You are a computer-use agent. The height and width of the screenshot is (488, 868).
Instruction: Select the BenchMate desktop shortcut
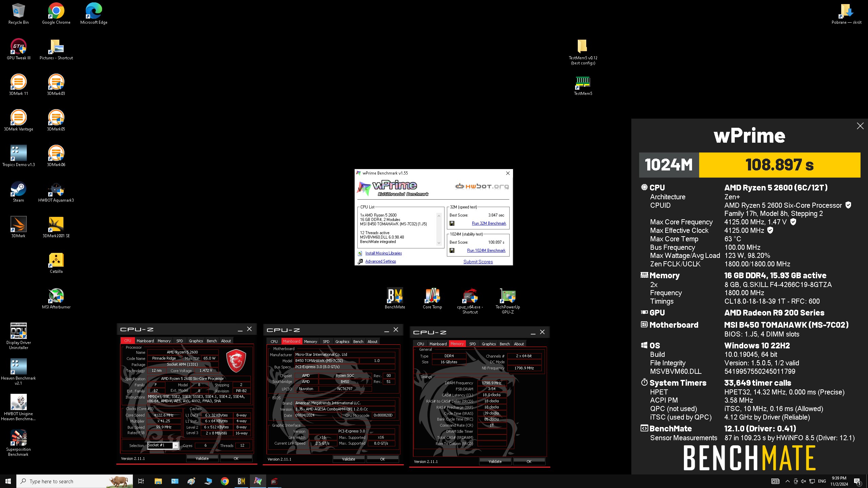pos(395,298)
